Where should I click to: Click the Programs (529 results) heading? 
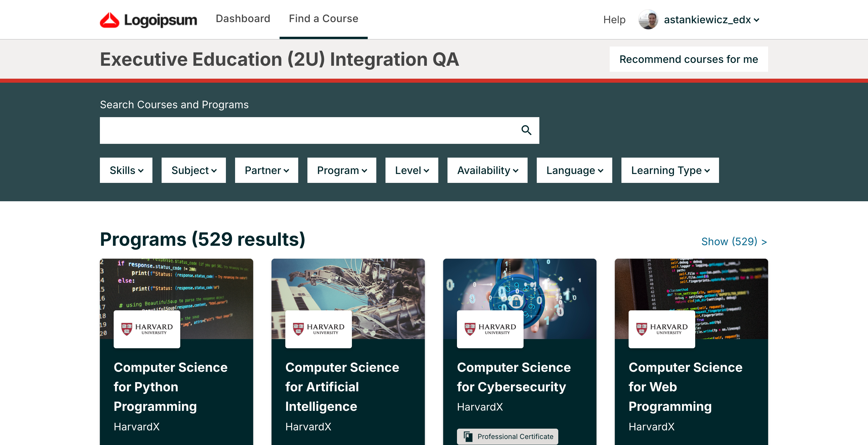point(203,239)
